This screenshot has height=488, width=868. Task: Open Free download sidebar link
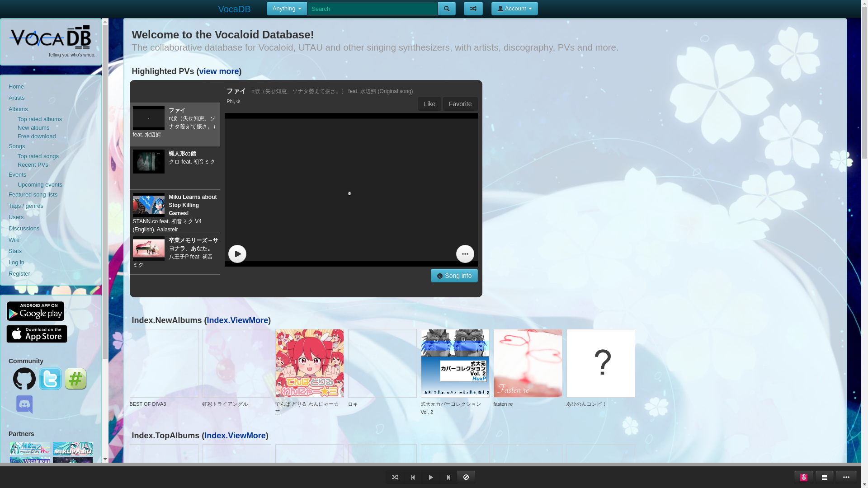click(37, 136)
